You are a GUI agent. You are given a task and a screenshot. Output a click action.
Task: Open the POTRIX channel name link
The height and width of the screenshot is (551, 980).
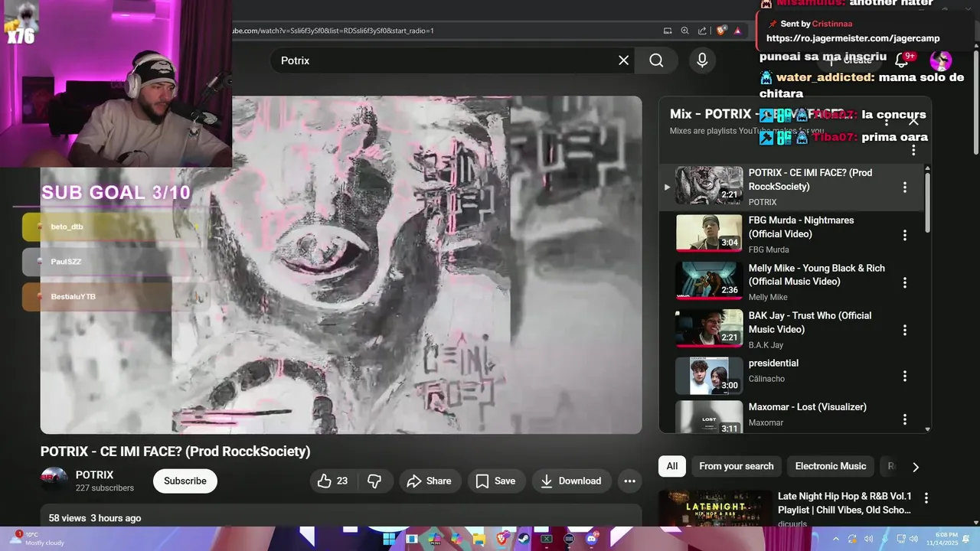(94, 474)
